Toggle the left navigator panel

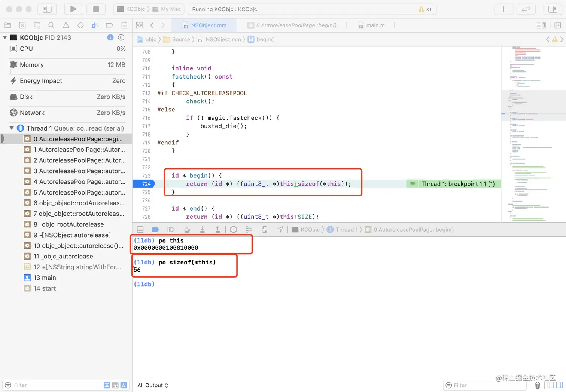[47, 9]
